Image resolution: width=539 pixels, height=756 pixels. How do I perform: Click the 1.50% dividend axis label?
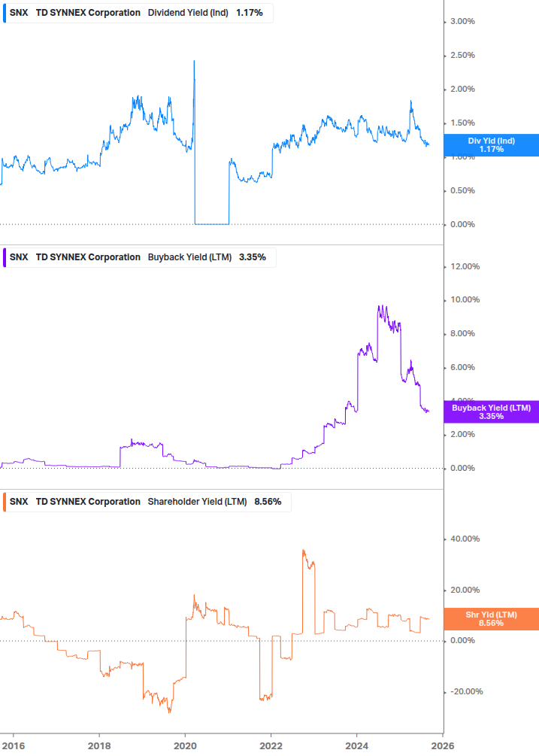coord(462,123)
